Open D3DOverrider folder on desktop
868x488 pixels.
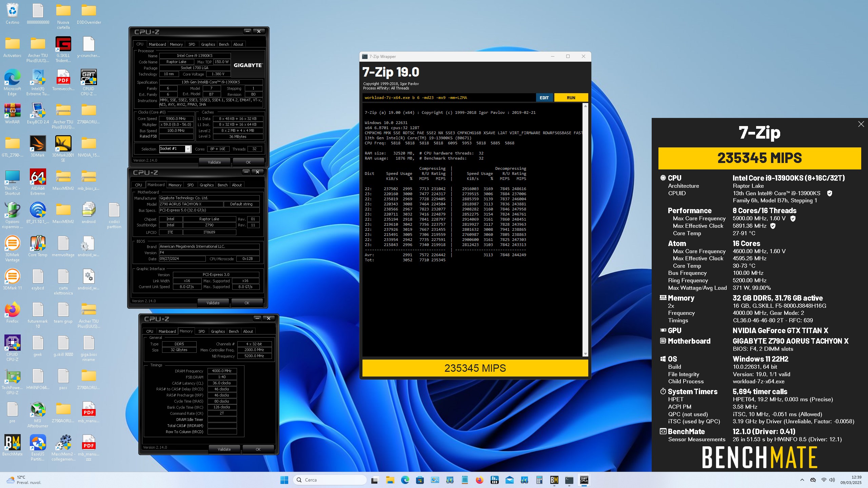(x=88, y=14)
